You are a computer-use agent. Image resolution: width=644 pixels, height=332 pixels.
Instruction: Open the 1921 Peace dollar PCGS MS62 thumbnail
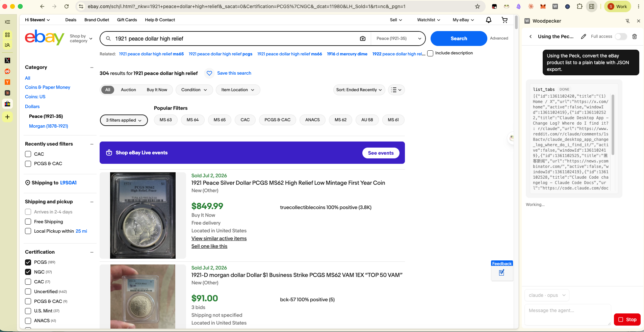[143, 215]
